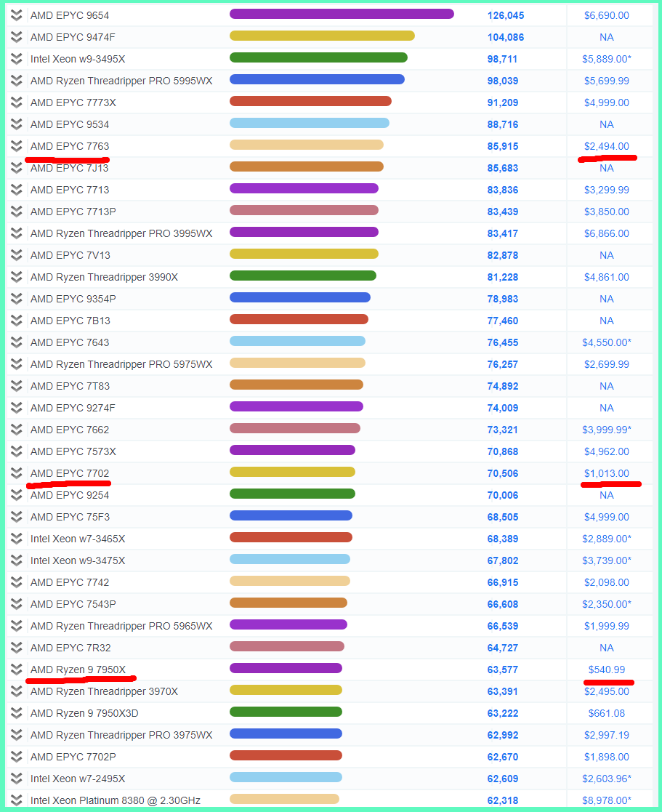
Task: Click the price $6,866.00
Action: tap(607, 233)
